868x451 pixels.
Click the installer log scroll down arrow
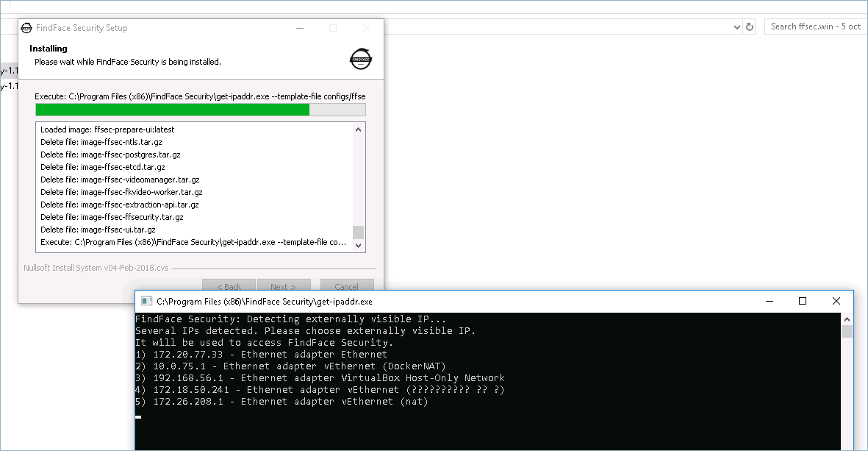[x=358, y=245]
